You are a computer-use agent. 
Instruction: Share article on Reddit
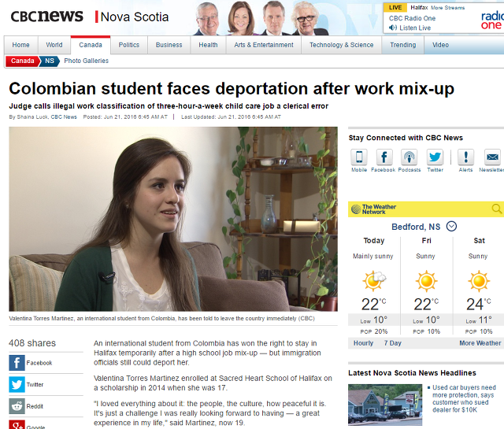(x=17, y=406)
